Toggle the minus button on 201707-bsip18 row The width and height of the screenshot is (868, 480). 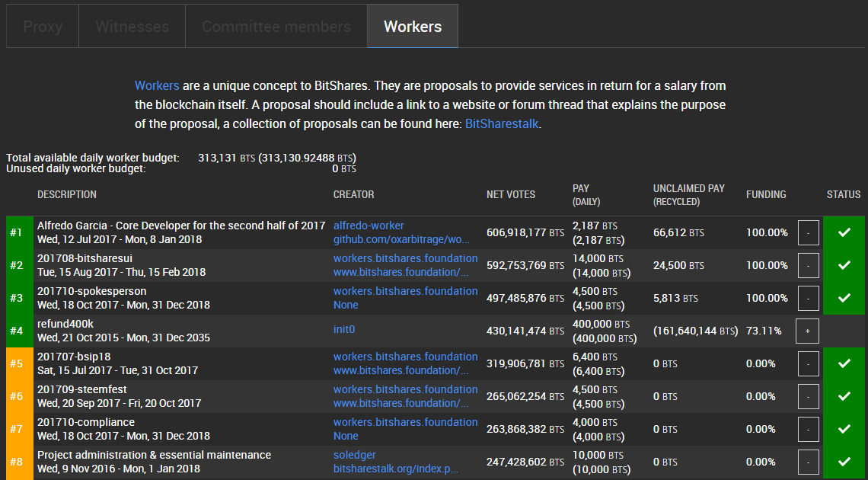pyautogui.click(x=808, y=363)
